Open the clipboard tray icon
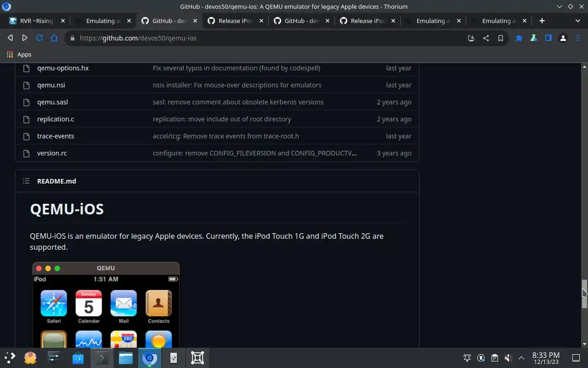 (x=494, y=358)
